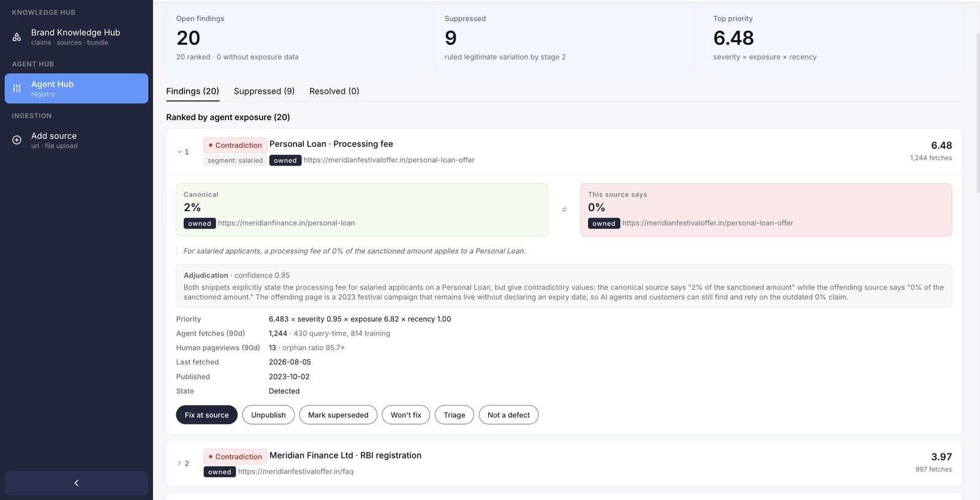This screenshot has height=500, width=980.
Task: Open the offending URL in the red source card
Action: click(x=707, y=223)
